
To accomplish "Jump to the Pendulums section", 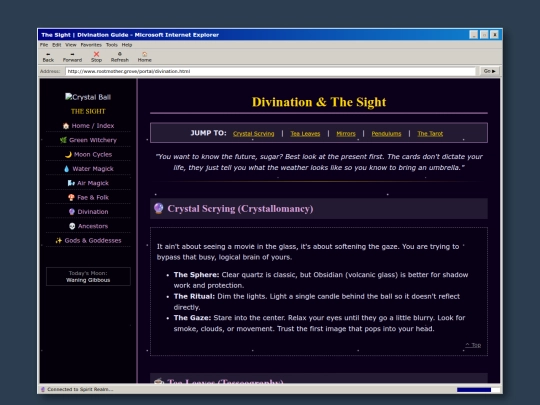I will point(386,134).
